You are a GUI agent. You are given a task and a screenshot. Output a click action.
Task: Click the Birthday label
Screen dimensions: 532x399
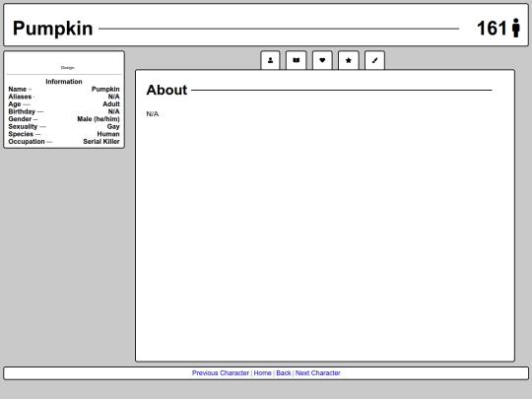[22, 111]
